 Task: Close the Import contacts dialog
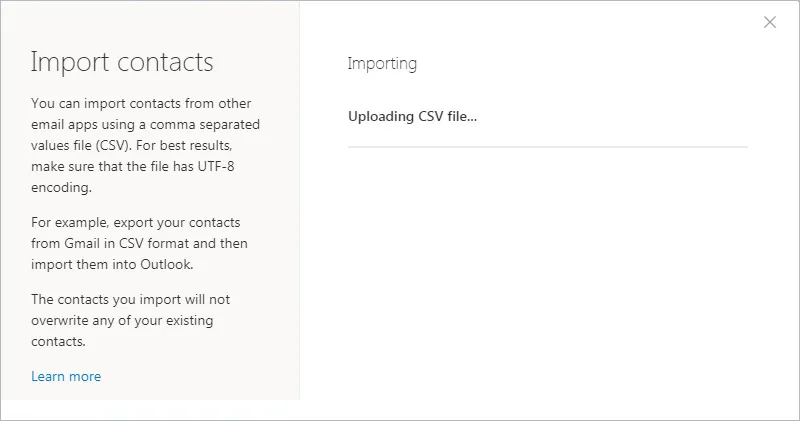point(769,22)
